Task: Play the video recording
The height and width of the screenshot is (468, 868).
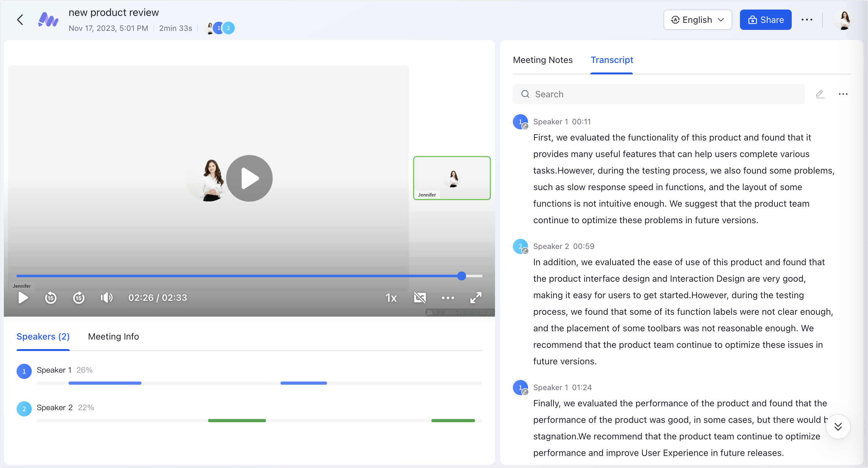Action: pos(23,298)
